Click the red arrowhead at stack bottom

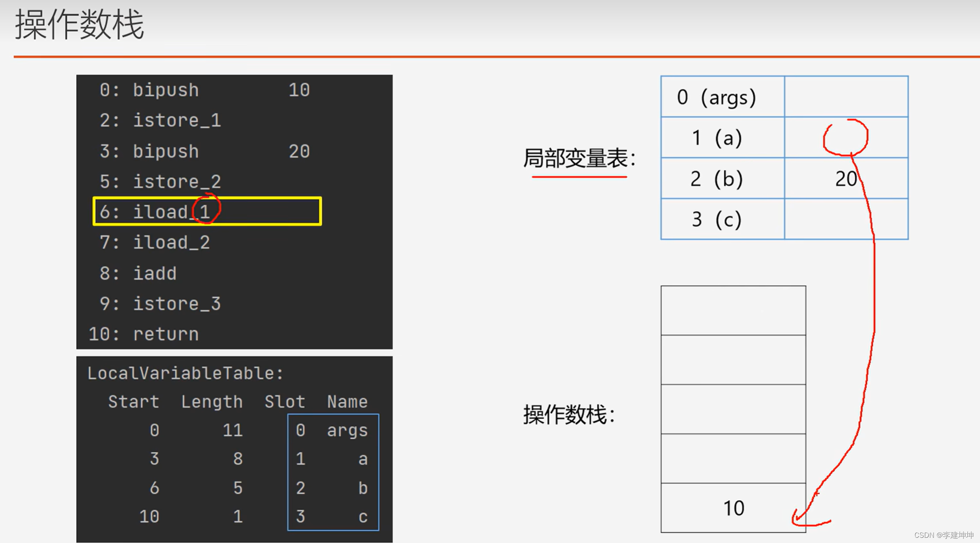798,518
